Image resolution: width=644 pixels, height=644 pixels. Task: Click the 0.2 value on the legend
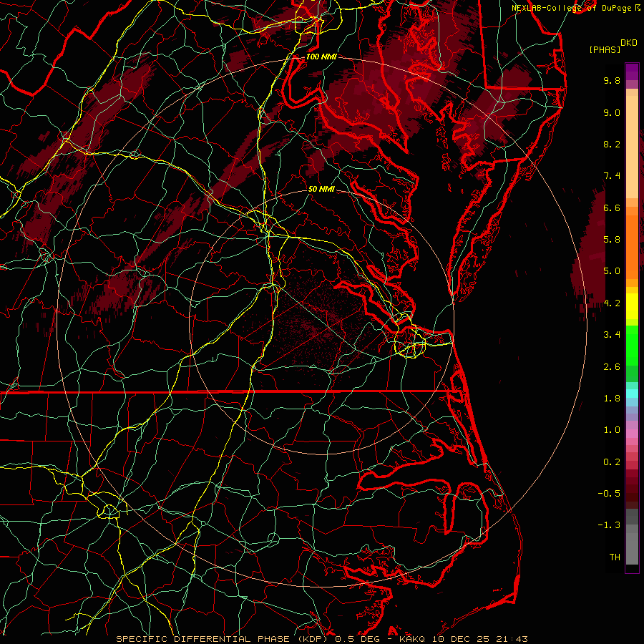click(x=612, y=462)
